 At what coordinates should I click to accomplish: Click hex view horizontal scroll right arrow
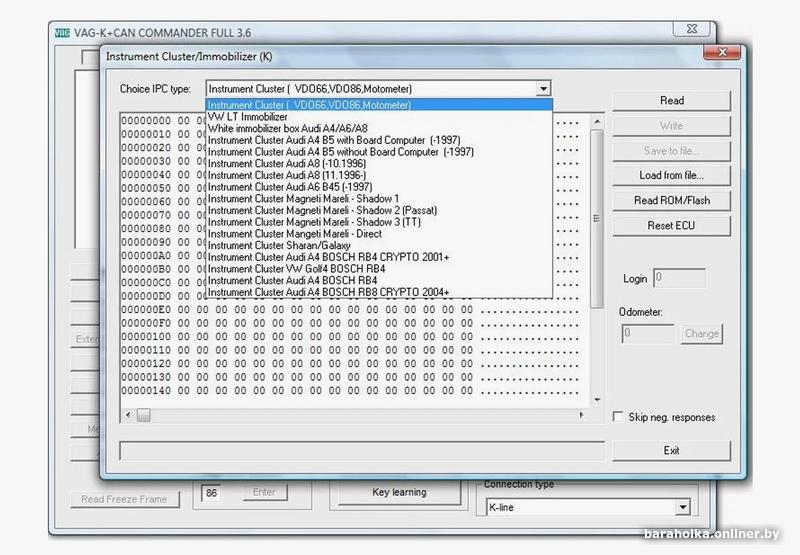pyautogui.click(x=582, y=415)
